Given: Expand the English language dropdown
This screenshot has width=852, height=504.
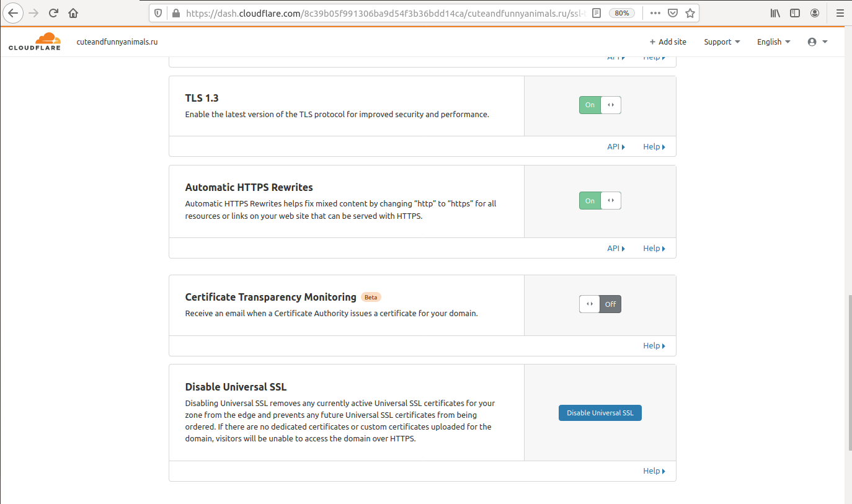Looking at the screenshot, I should pos(773,42).
